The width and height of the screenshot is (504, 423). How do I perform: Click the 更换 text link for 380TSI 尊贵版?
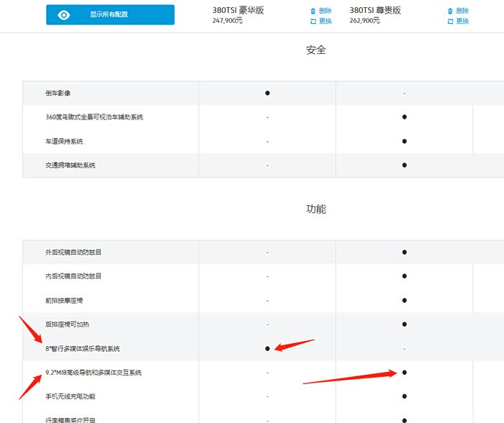point(462,21)
